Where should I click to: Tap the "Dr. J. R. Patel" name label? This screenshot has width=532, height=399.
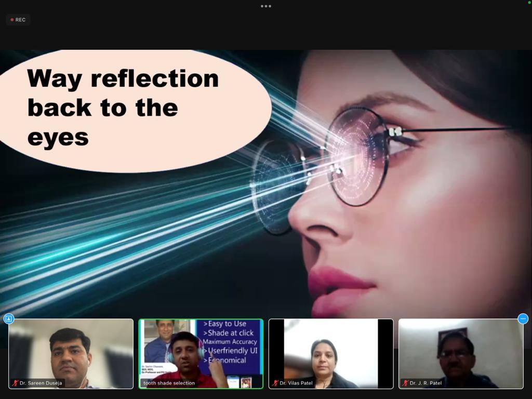pyautogui.click(x=425, y=383)
